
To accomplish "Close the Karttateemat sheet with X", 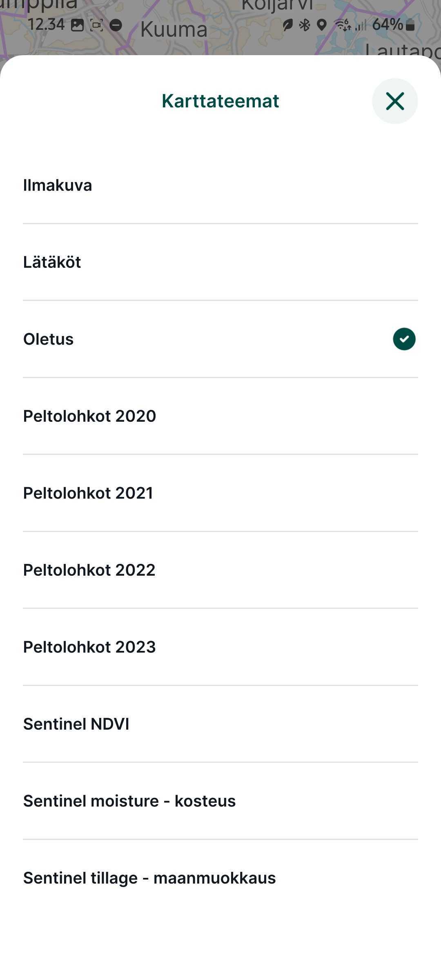I will (x=394, y=101).
